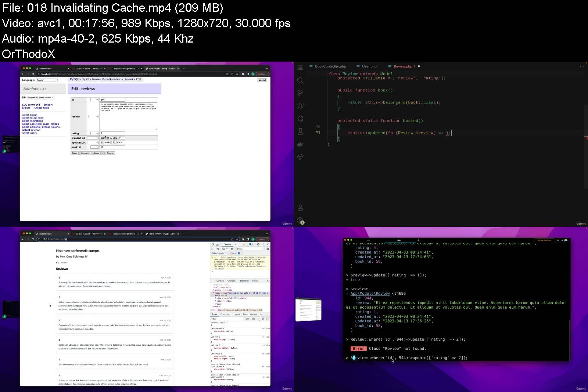This screenshot has height=392, width=588.
Task: Click the terminal thumbnail beside the Adminer window
Action: pos(10,144)
